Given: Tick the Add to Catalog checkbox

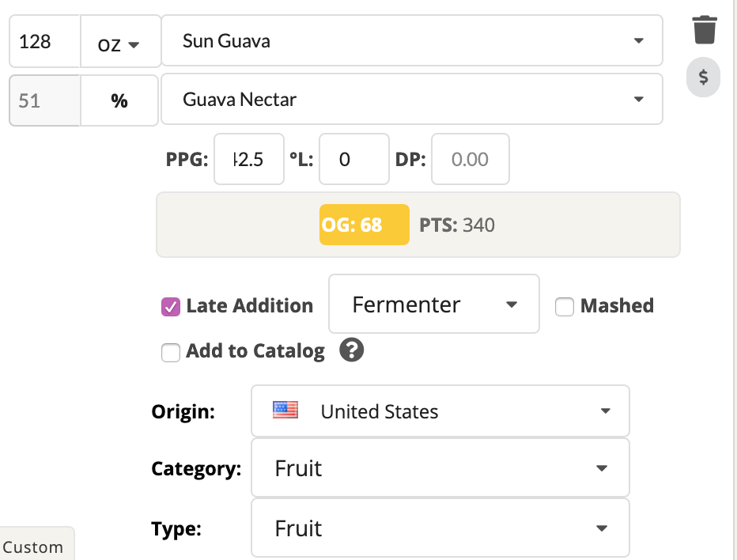Looking at the screenshot, I should coord(171,352).
